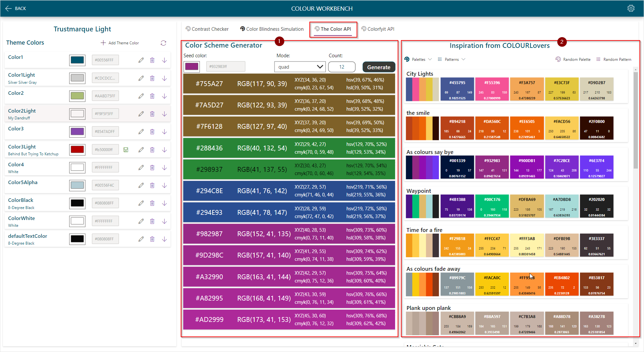644x352 pixels.
Task: Delete defaultTextColor using the trash icon
Action: point(152,239)
